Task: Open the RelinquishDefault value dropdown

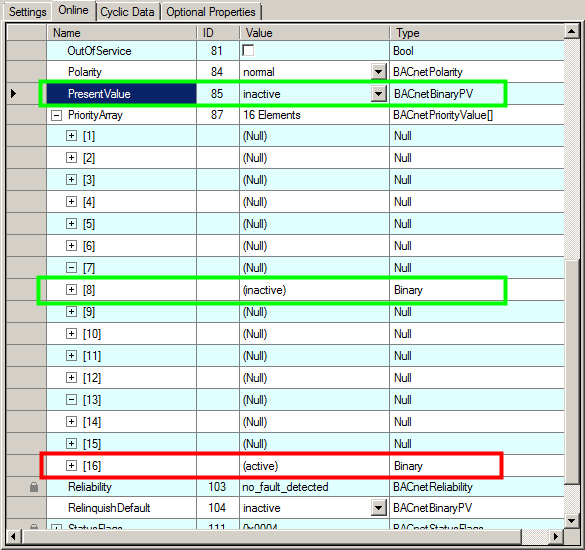Action: (x=378, y=508)
